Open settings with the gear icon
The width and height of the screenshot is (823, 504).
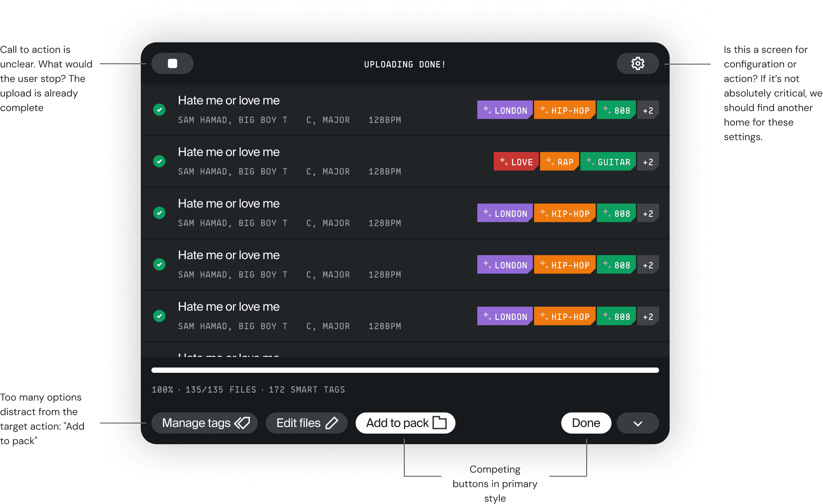coord(637,63)
